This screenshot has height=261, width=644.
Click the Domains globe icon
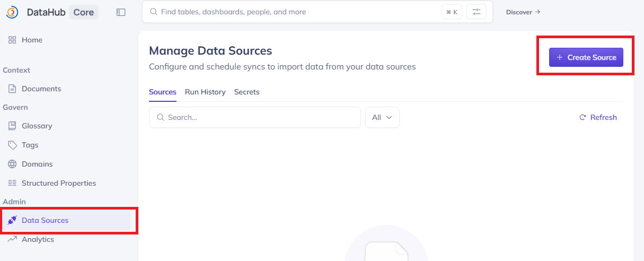click(x=12, y=164)
